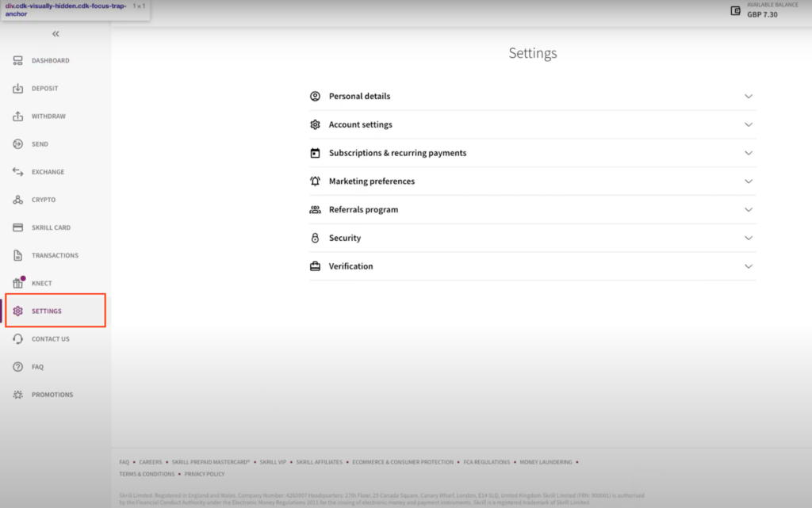This screenshot has height=508, width=812.
Task: Expand Personal details with its chevron
Action: click(x=749, y=96)
